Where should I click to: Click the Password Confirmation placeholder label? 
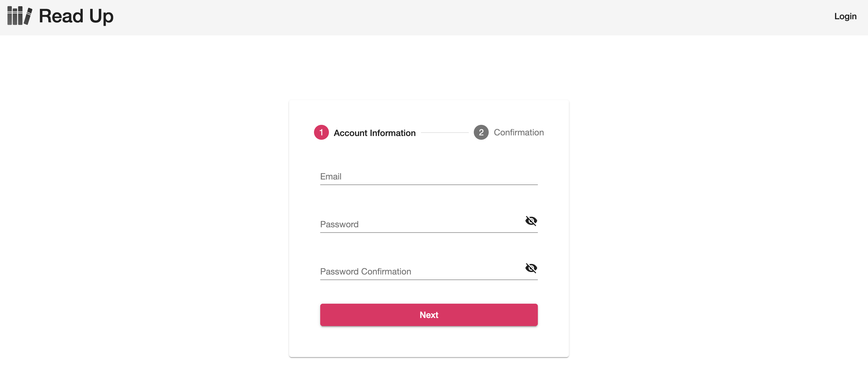pyautogui.click(x=365, y=271)
